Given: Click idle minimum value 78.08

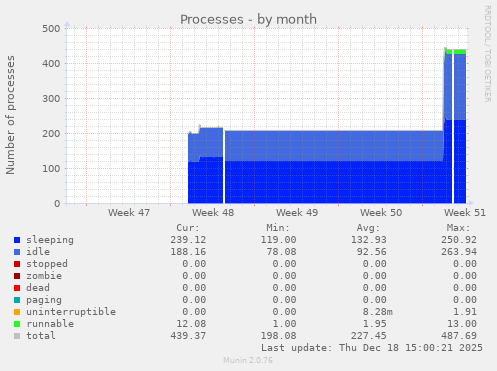Looking at the screenshot, I should coord(281,252).
